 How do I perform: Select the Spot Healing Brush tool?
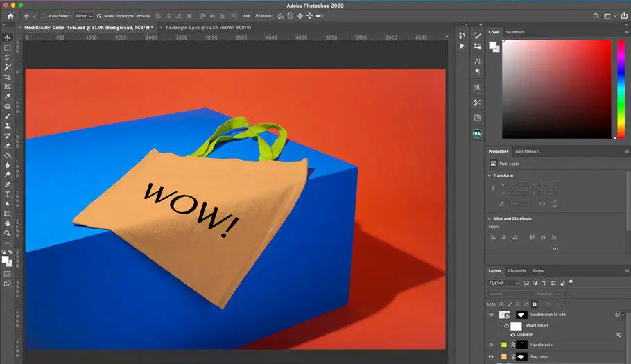point(7,106)
